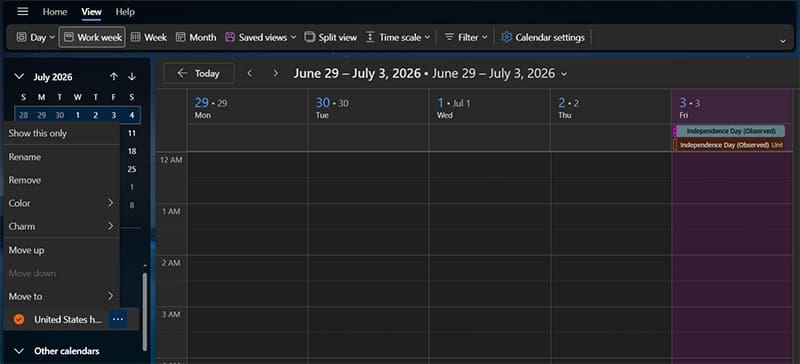Open Calendar settings
The height and width of the screenshot is (364, 800).
point(543,37)
